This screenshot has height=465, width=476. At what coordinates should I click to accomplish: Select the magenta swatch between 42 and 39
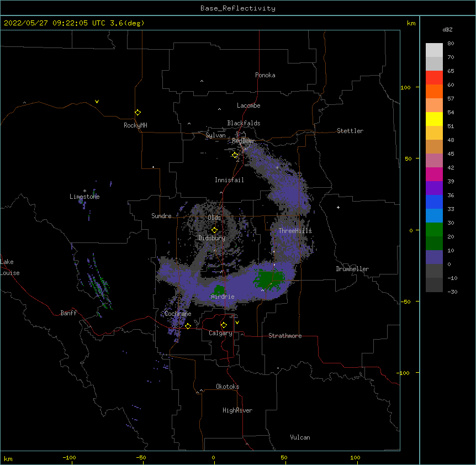(434, 174)
